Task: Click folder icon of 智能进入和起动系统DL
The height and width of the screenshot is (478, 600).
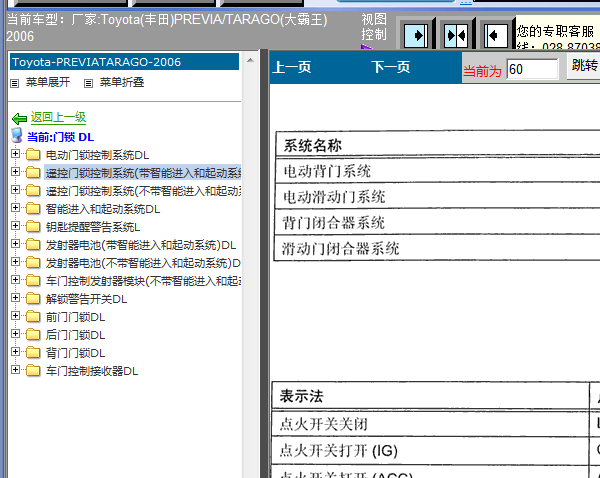Action: click(x=33, y=209)
